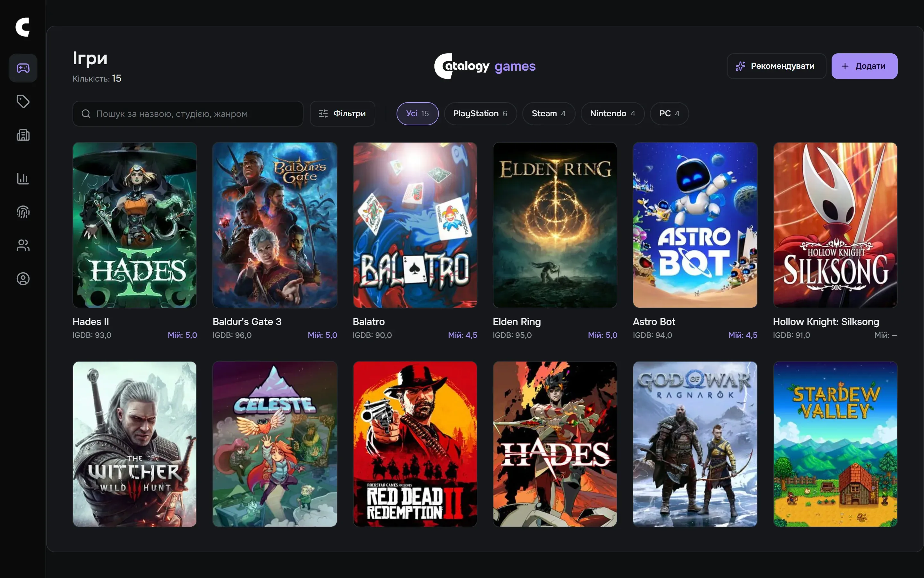Open the God of War Ragnarök cover
924x578 pixels.
(x=695, y=444)
